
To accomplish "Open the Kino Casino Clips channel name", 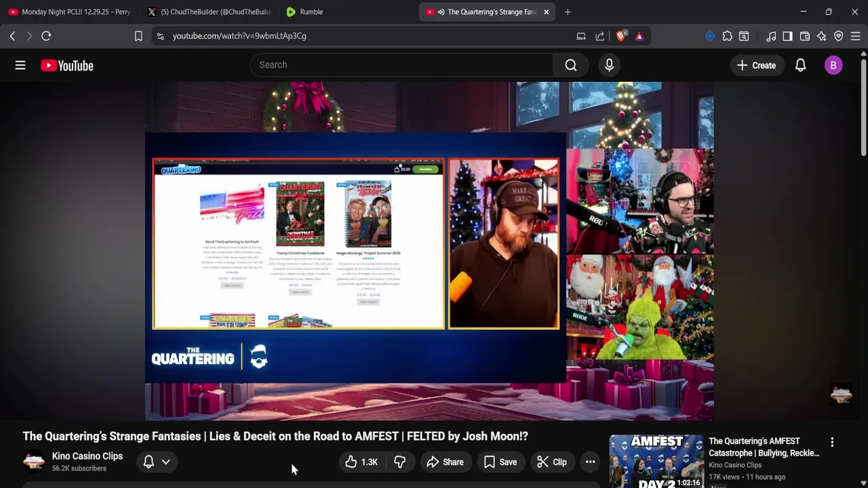I will (87, 456).
